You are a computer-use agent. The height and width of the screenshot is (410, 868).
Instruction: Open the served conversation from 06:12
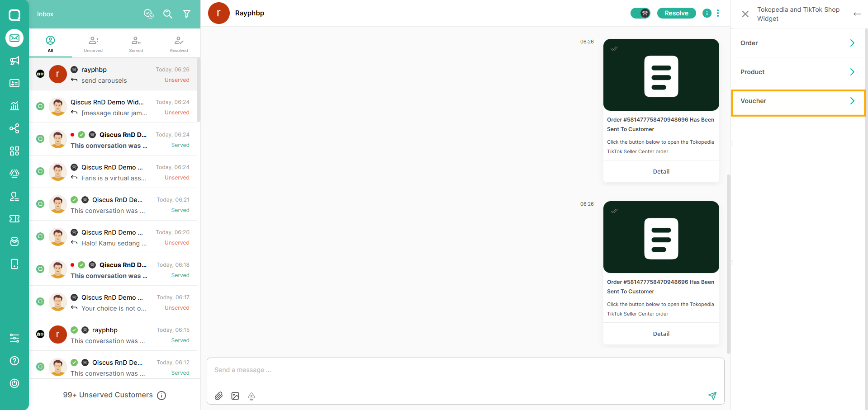pos(113,365)
